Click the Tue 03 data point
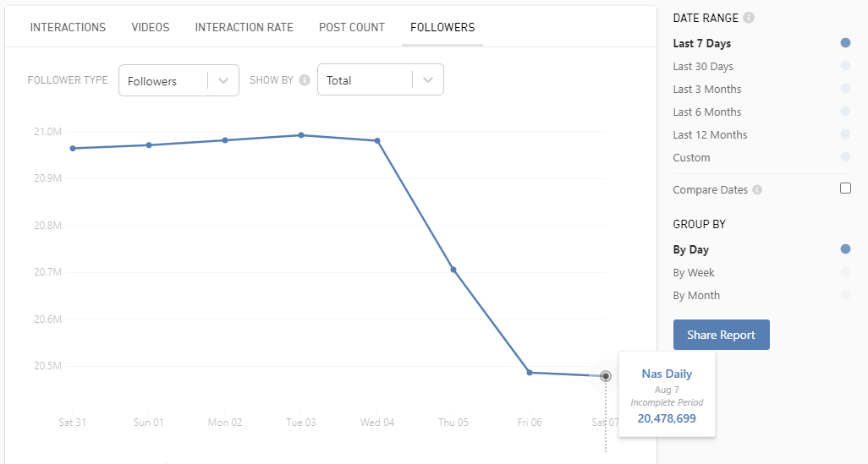Screen dimensions: 868x464 pos(301,135)
